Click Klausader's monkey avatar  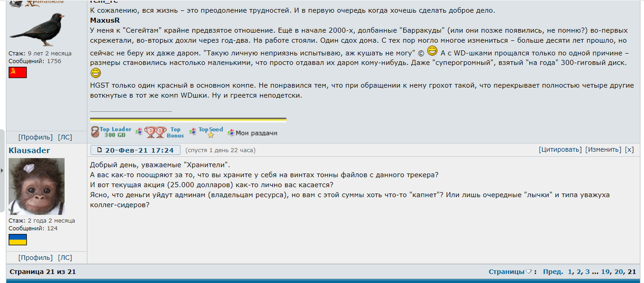coord(37,186)
